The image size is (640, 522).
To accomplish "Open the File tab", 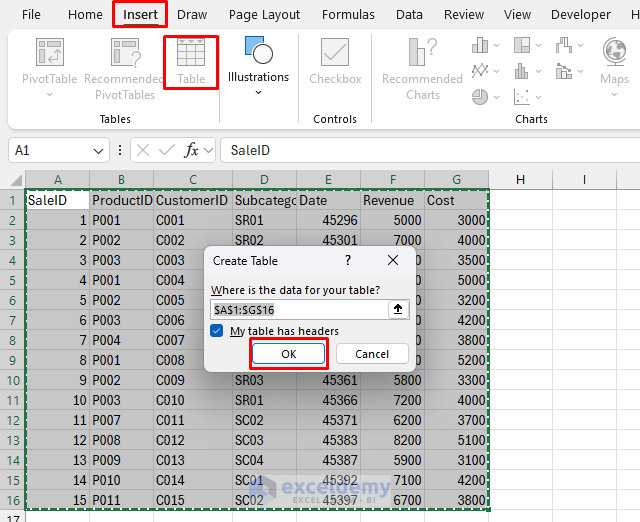I will point(31,15).
